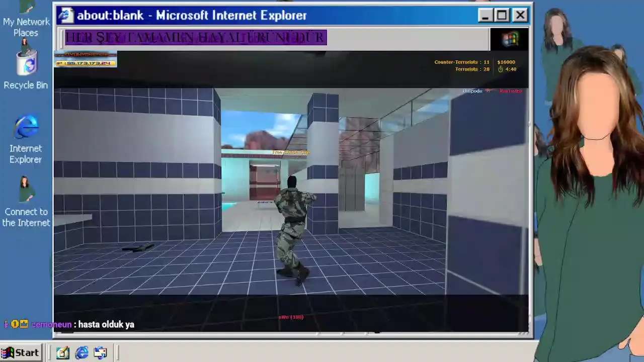Click the Show Desktop quick launch icon
This screenshot has width=644, height=362.
[x=62, y=352]
